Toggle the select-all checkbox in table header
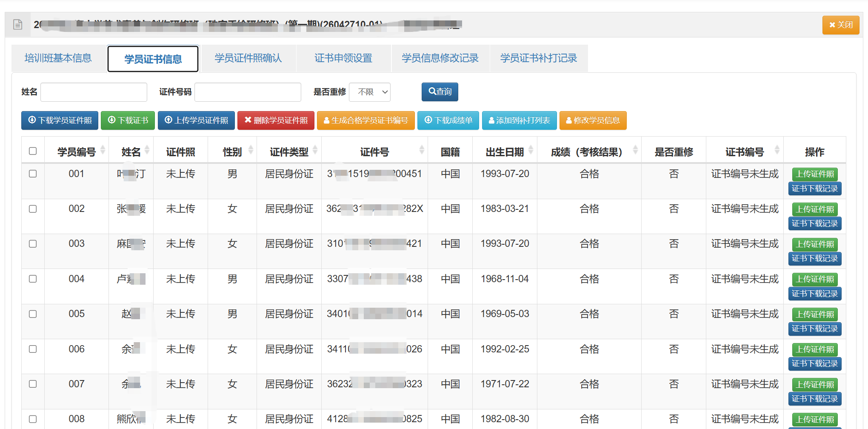 pyautogui.click(x=33, y=151)
